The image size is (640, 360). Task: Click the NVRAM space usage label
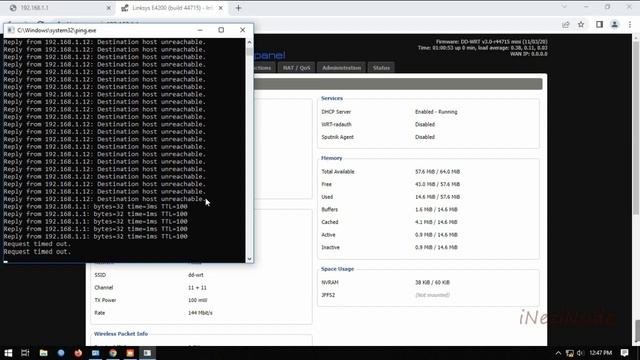[330, 282]
